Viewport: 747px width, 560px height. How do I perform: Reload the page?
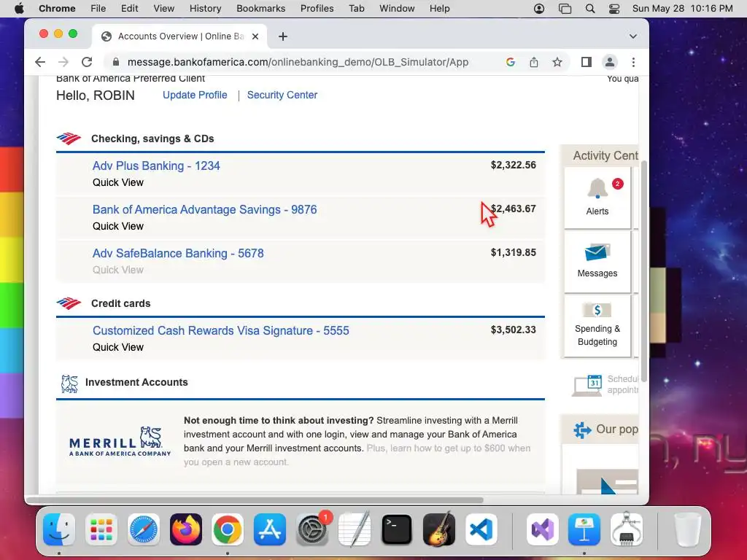[87, 62]
